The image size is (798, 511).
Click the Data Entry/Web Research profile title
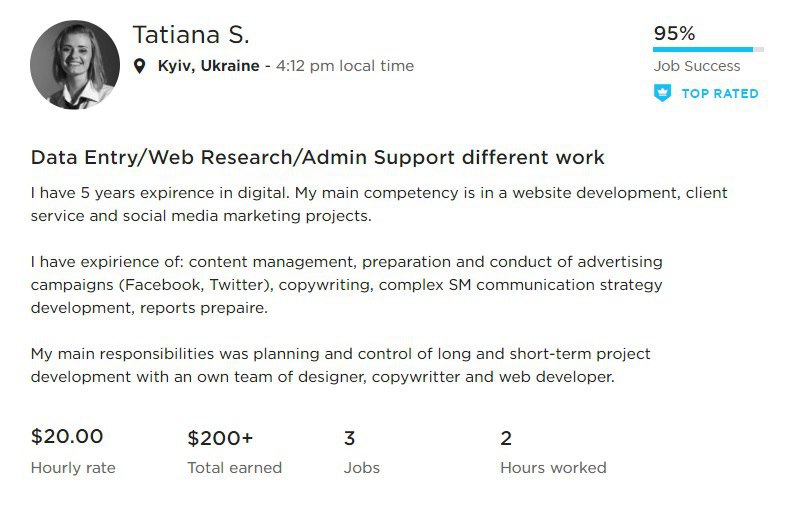[317, 158]
